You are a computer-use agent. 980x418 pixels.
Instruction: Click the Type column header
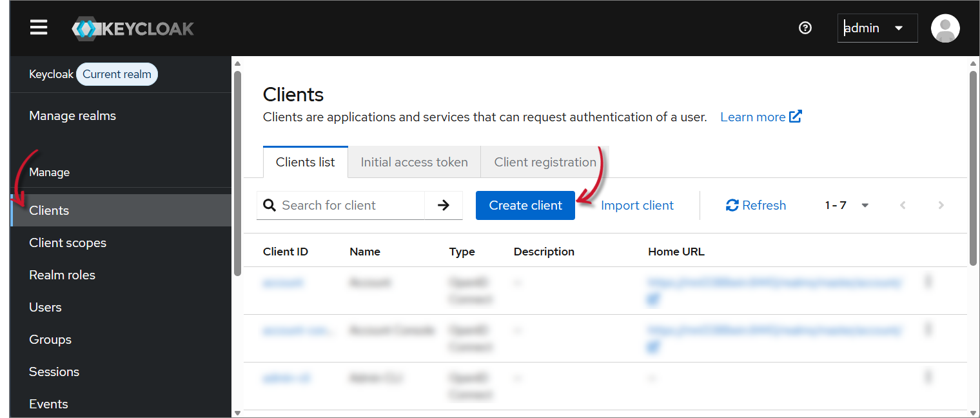click(462, 252)
